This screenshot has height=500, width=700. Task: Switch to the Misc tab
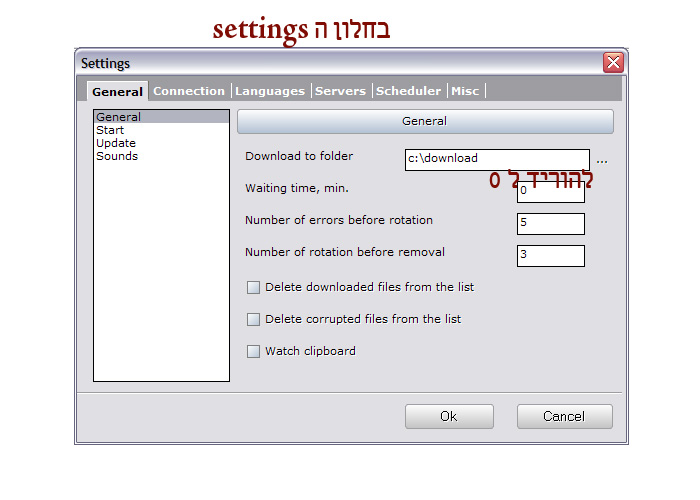pyautogui.click(x=465, y=91)
